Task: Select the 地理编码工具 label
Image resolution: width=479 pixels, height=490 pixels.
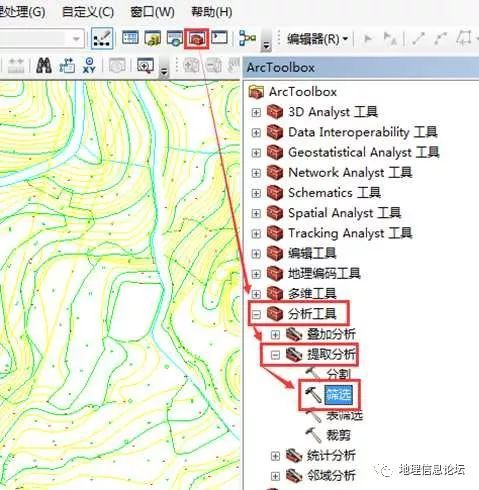Action: tap(324, 274)
